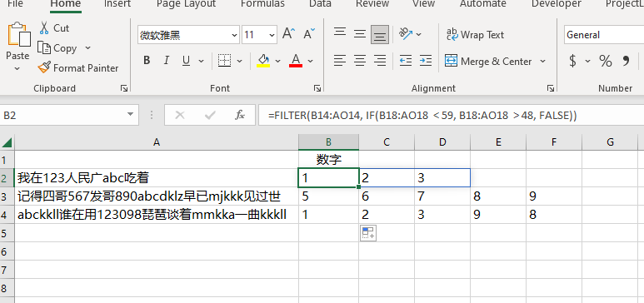
Task: Select Align Right
Action: tap(380, 61)
